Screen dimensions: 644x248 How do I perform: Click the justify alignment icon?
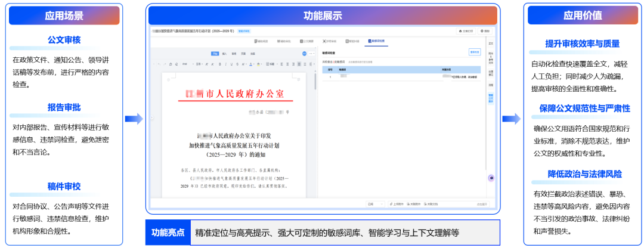click(299, 64)
